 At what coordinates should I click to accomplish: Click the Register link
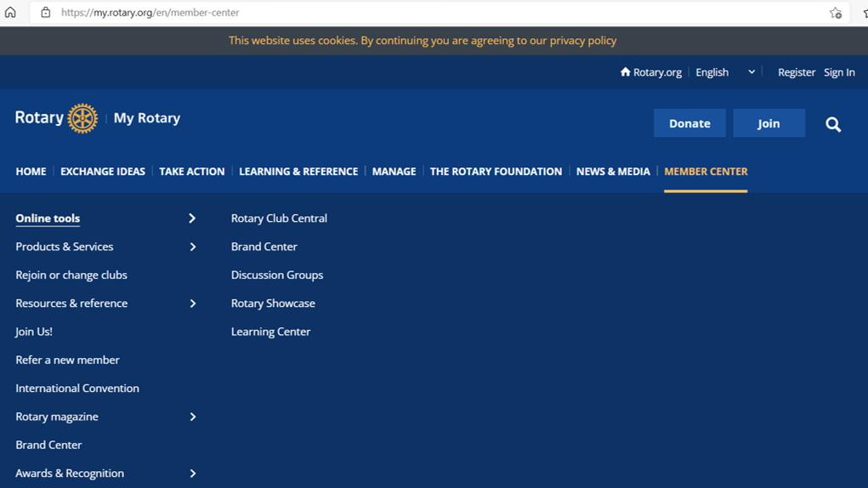(797, 72)
